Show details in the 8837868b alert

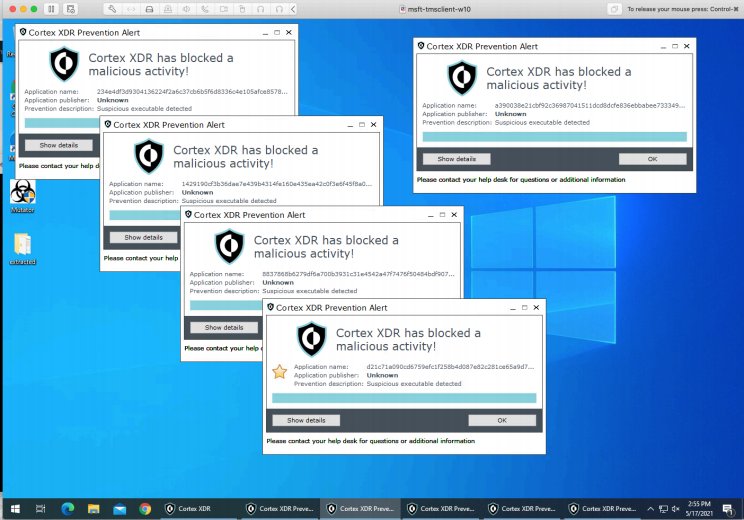tap(224, 327)
